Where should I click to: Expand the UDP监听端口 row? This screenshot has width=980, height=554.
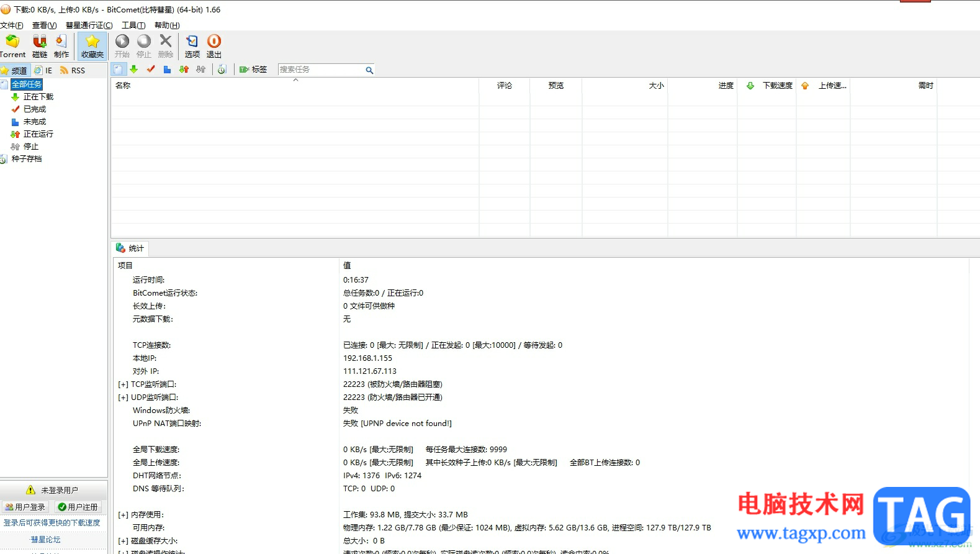[x=123, y=398]
